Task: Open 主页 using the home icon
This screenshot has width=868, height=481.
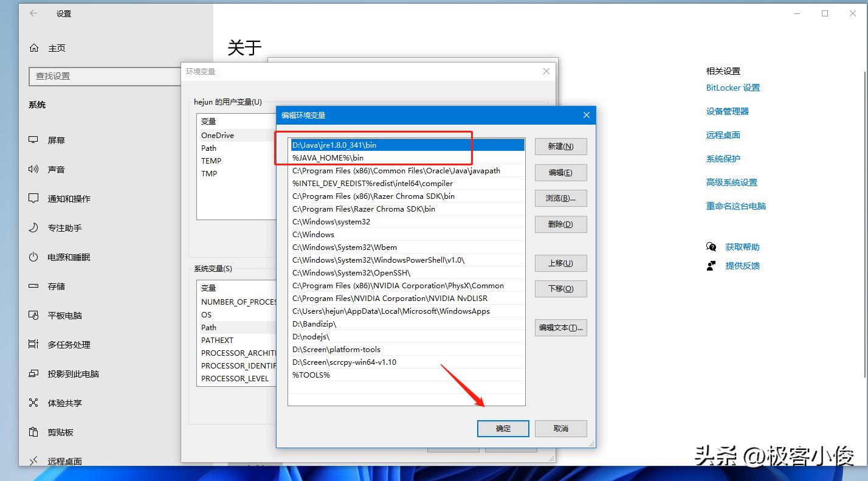Action: pos(33,47)
